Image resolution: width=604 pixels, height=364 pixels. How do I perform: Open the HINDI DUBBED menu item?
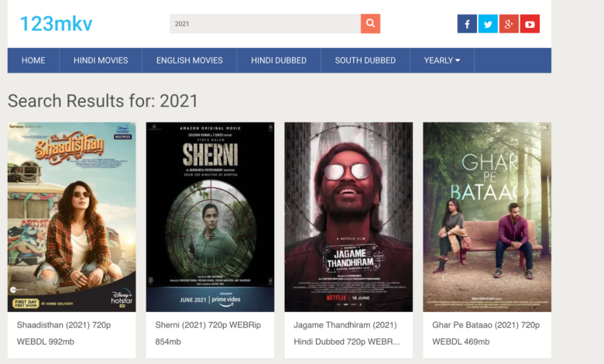(x=279, y=60)
